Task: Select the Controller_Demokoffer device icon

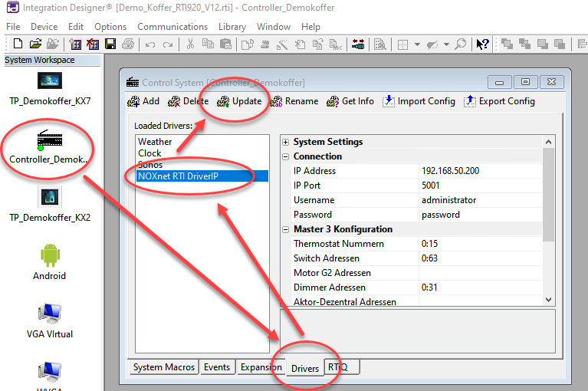Action: 50,140
